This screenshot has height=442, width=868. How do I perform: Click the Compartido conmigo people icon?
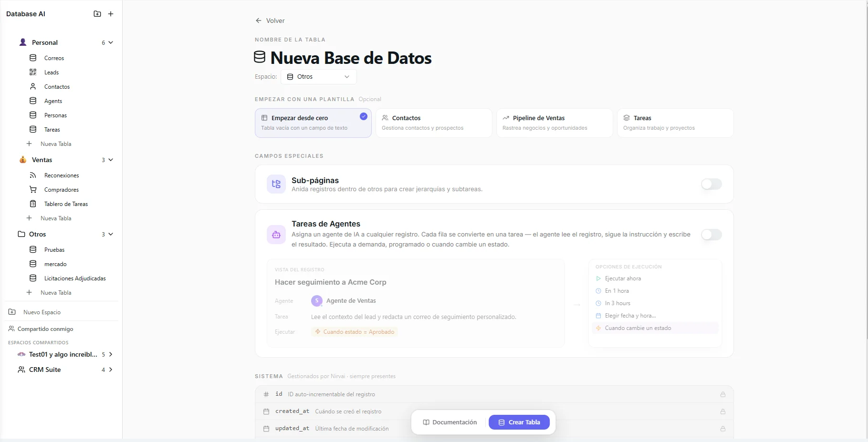11,329
